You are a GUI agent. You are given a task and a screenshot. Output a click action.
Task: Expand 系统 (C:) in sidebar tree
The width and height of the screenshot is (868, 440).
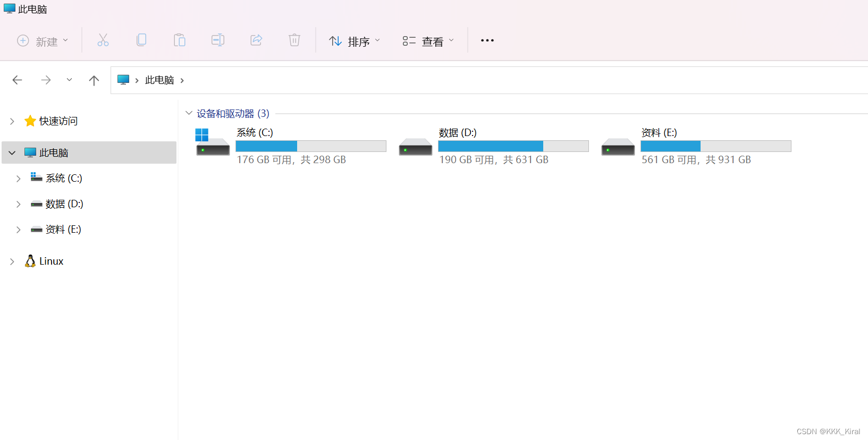(19, 179)
